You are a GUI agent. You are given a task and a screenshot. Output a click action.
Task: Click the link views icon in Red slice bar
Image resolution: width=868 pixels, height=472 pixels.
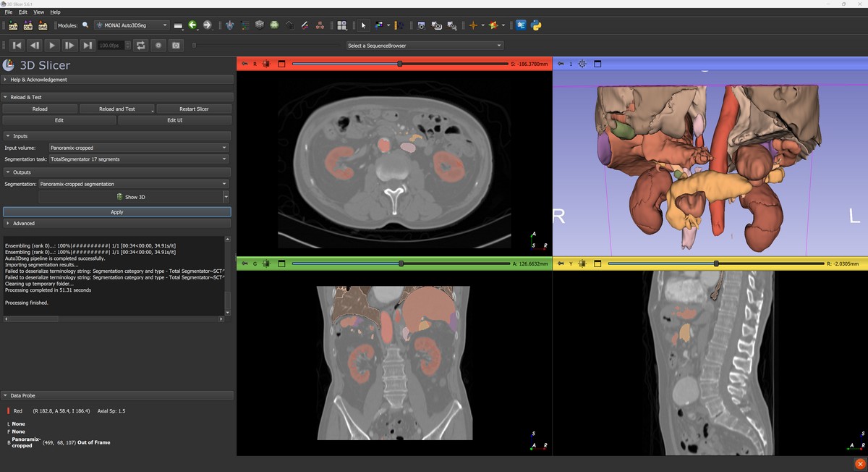267,64
